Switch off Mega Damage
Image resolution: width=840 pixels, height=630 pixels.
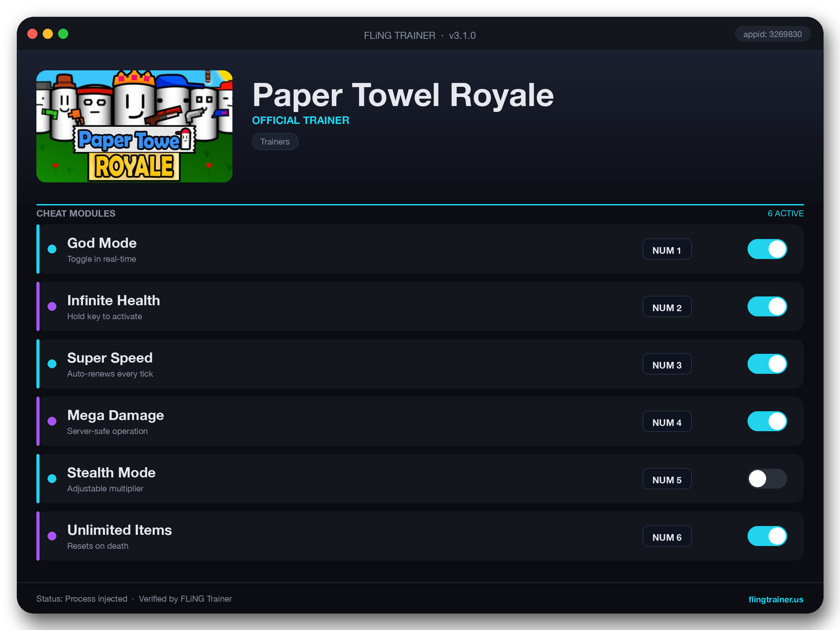click(767, 421)
